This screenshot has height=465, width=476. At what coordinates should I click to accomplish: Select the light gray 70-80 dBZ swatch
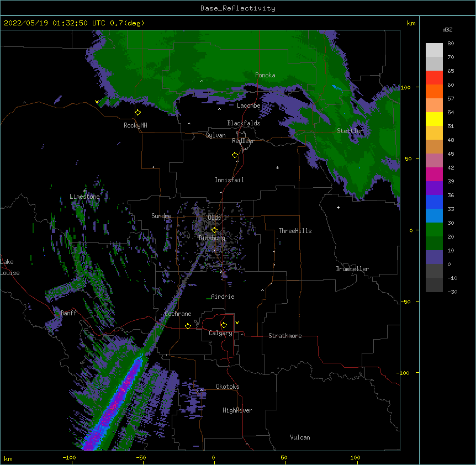(434, 50)
